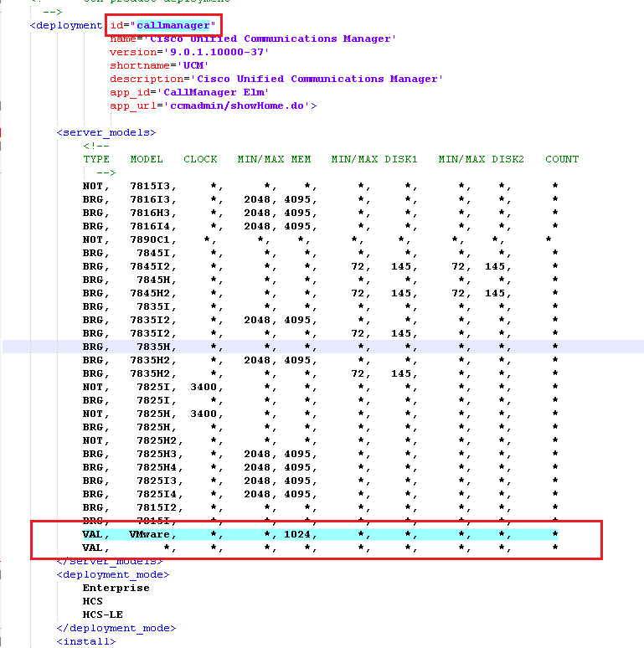Image resolution: width=644 pixels, height=648 pixels.
Task: Click the version value '9.0.1.10000-37'
Action: tap(217, 52)
